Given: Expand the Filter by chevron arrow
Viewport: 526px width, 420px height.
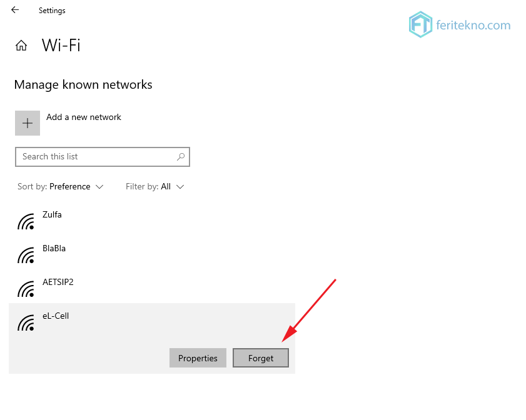Looking at the screenshot, I should 180,187.
